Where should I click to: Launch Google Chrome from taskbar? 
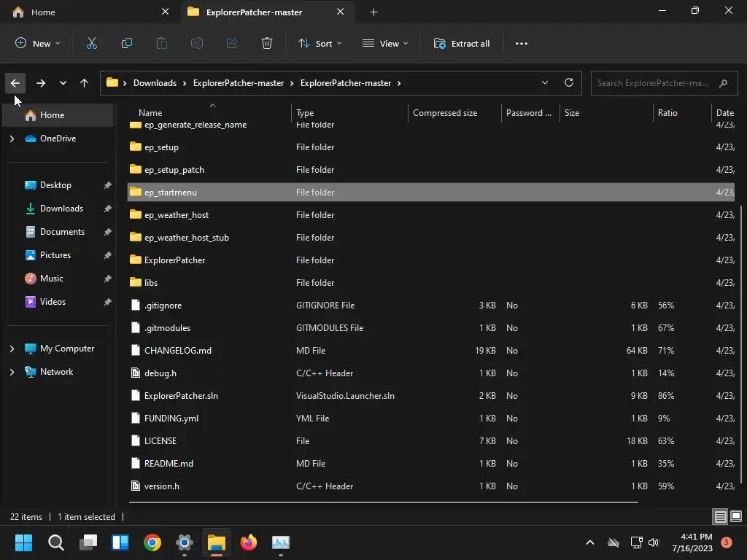[152, 542]
